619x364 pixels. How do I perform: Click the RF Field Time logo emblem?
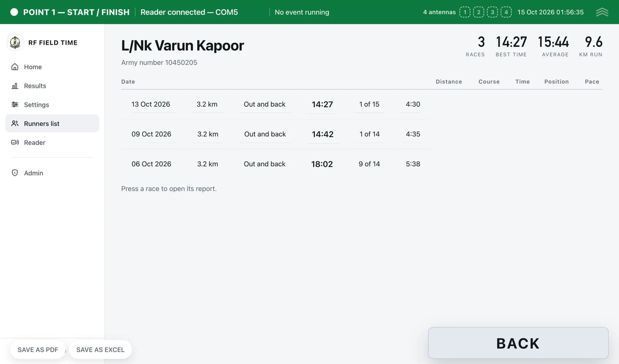click(15, 43)
